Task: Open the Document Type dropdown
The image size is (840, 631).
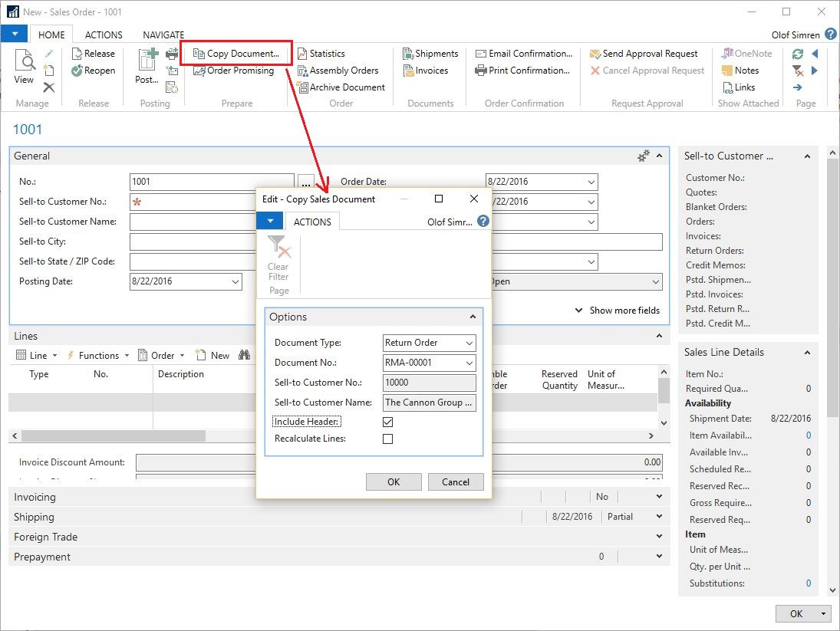Action: (470, 343)
